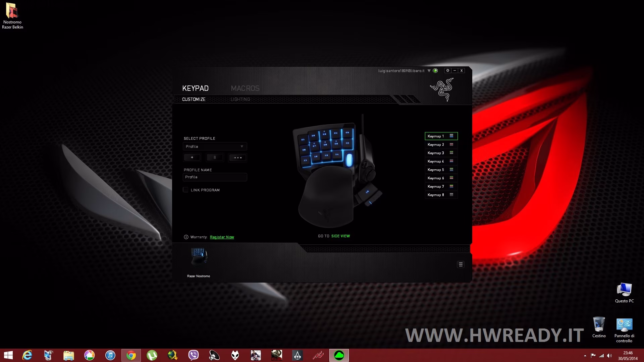Open the Customize subtab

(194, 99)
